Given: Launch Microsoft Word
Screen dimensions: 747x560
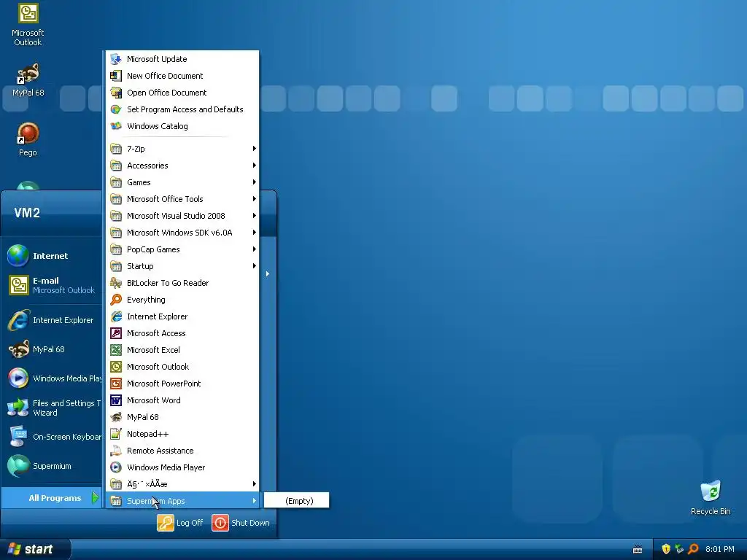Looking at the screenshot, I should tap(182, 400).
